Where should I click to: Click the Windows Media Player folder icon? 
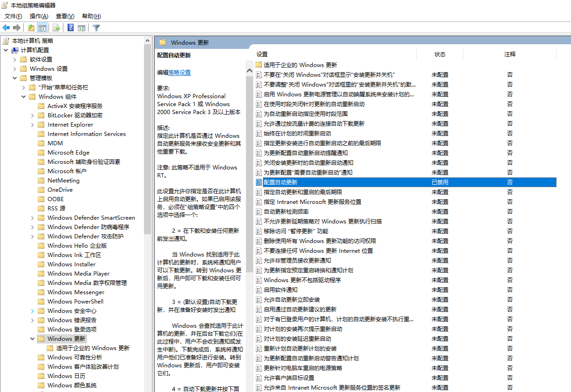(41, 273)
